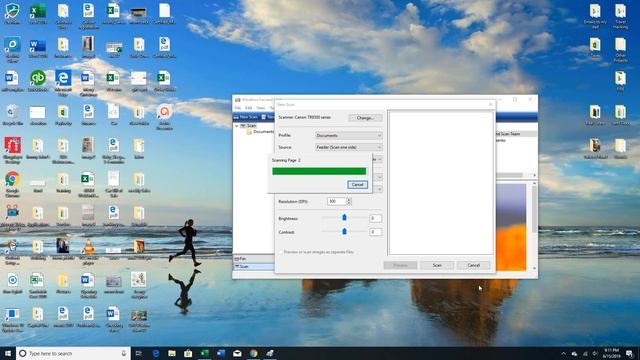Open File Explorer from the taskbar
This screenshot has height=360, width=640.
(172, 353)
